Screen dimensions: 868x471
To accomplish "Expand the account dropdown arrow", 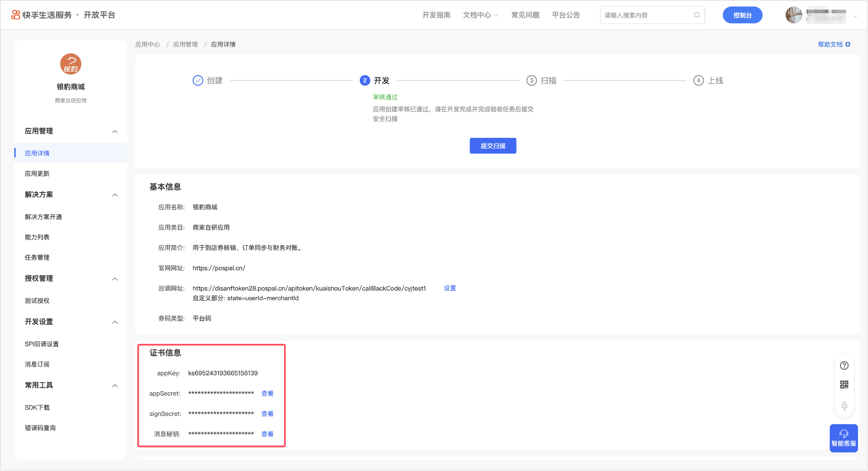I will pyautogui.click(x=855, y=16).
